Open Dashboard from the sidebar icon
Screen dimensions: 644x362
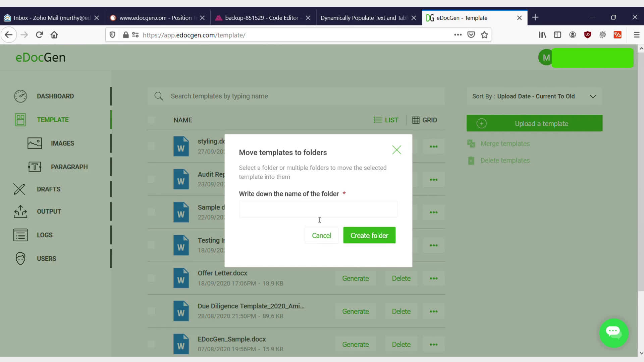tap(20, 96)
